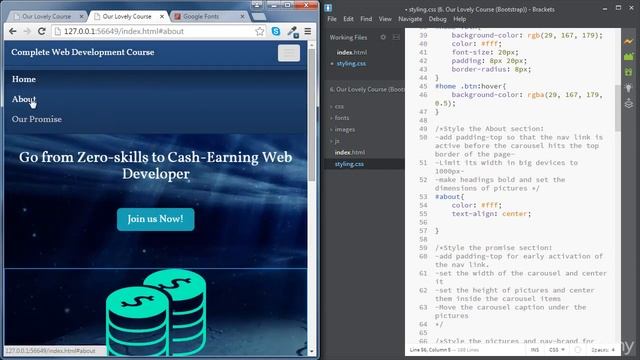Toggle the navbar hamburger button on webpage

tap(289, 53)
